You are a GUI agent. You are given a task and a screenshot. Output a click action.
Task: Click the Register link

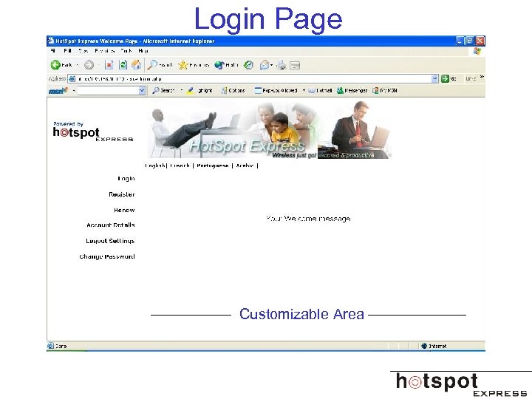point(122,194)
